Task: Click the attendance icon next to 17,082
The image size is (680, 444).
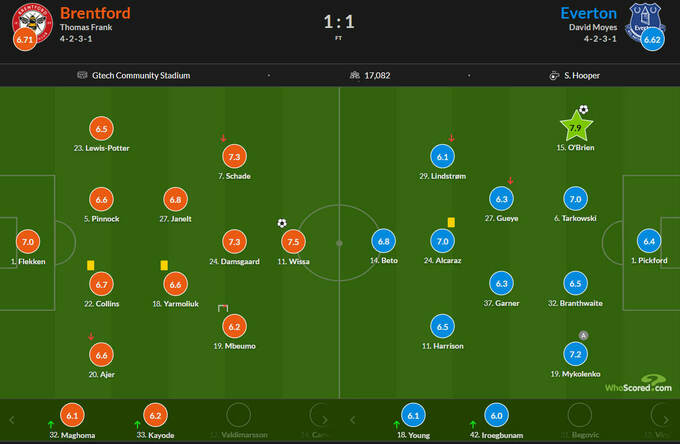Action: point(354,75)
